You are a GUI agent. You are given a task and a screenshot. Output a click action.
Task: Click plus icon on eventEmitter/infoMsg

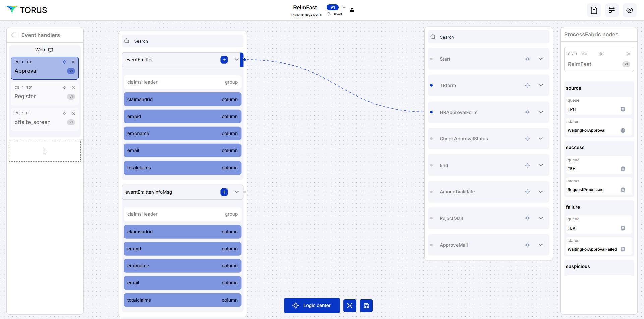[x=224, y=192]
